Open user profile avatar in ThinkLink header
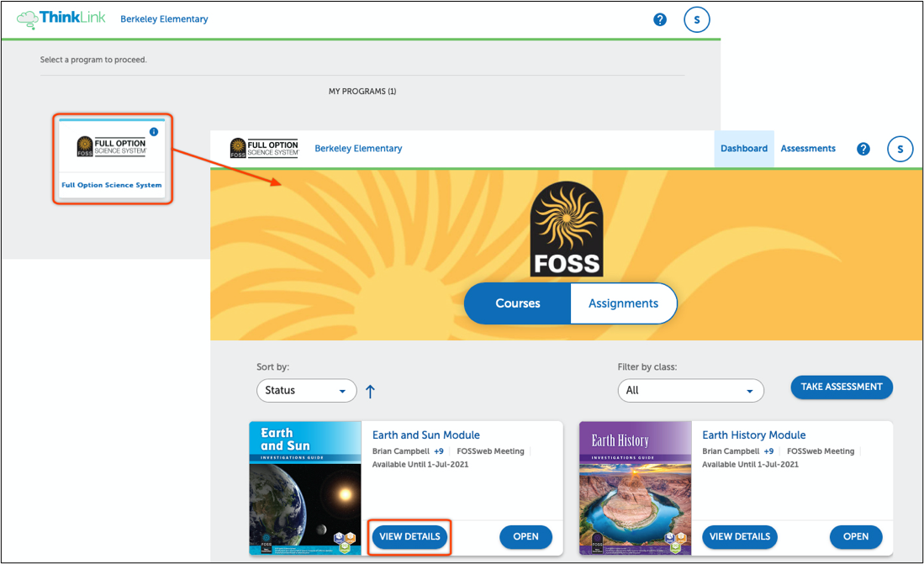 point(697,19)
